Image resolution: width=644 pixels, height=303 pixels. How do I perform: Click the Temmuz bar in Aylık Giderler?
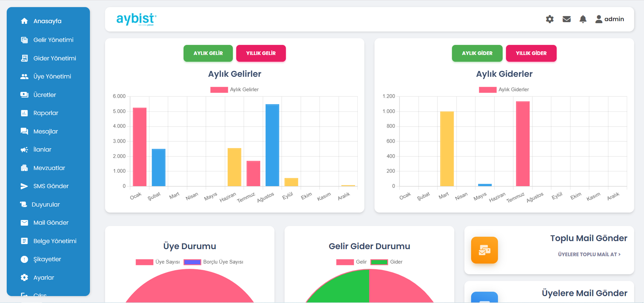click(523, 144)
